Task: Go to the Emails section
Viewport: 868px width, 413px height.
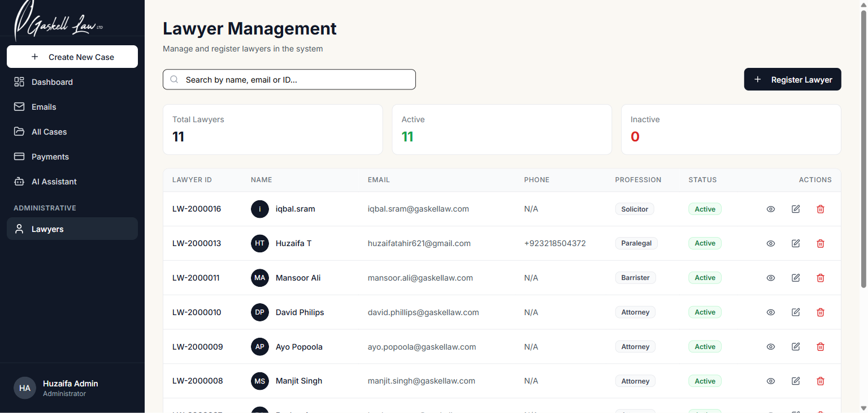Action: pyautogui.click(x=44, y=107)
